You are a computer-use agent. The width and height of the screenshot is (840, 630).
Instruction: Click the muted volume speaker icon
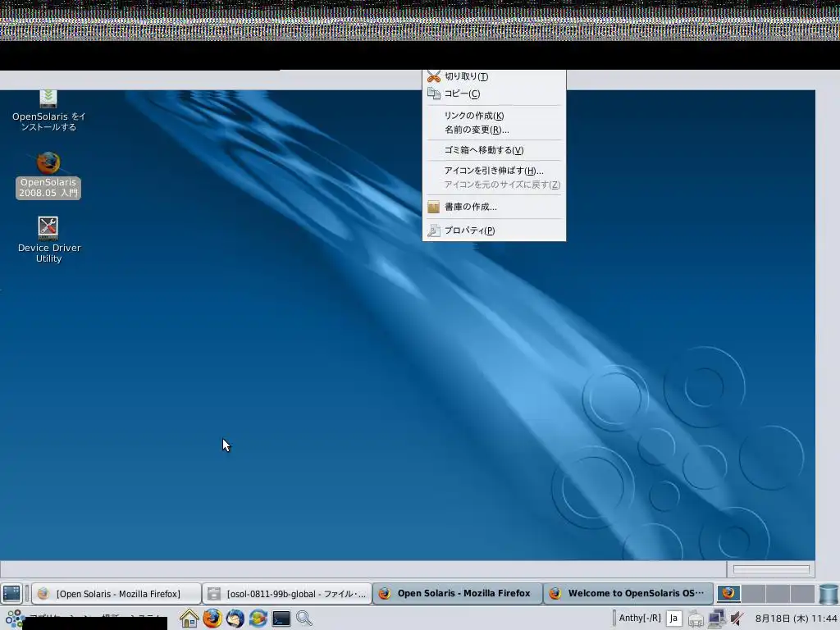click(737, 619)
